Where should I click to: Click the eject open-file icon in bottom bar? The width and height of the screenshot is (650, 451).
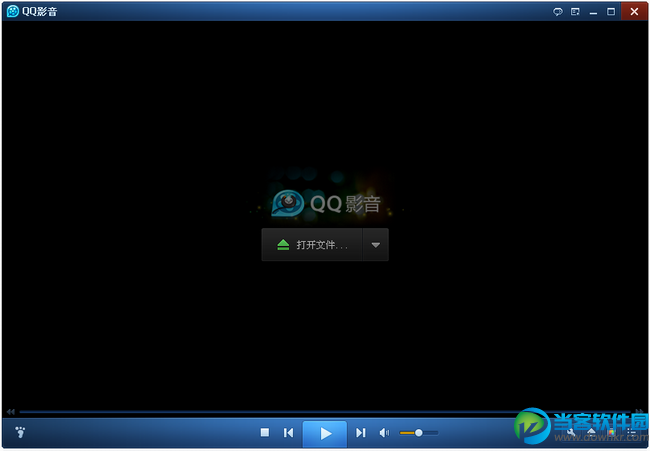pyautogui.click(x=592, y=433)
